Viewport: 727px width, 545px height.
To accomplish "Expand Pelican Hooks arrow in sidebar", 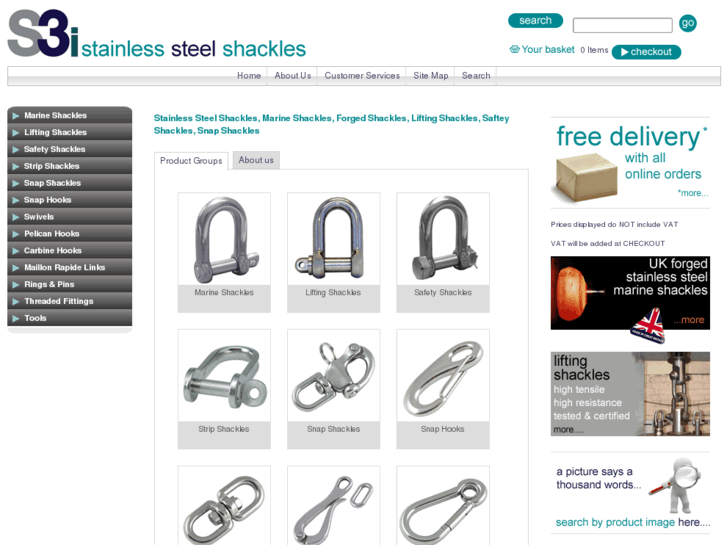I will tap(16, 234).
